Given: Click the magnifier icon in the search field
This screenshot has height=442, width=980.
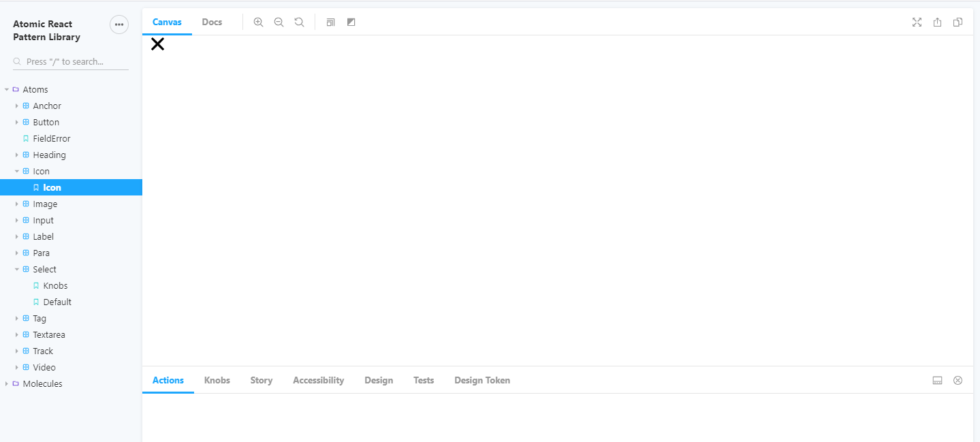Looking at the screenshot, I should point(17,61).
